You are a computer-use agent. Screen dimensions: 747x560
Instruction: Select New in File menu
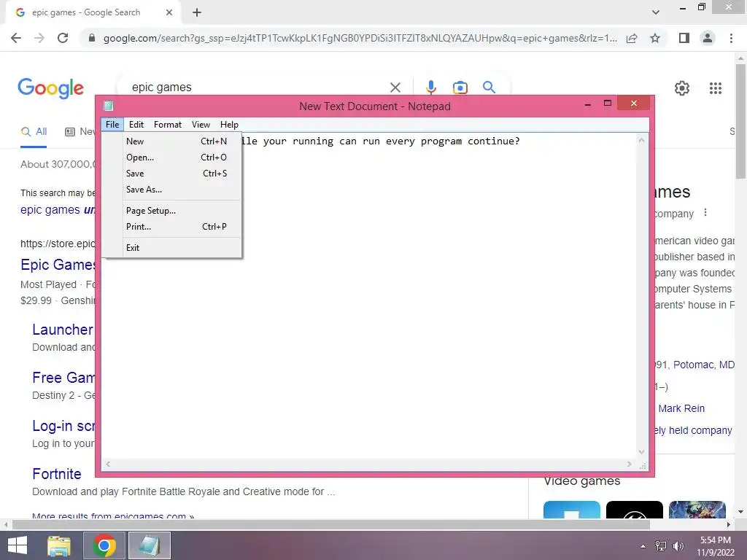tap(171, 141)
